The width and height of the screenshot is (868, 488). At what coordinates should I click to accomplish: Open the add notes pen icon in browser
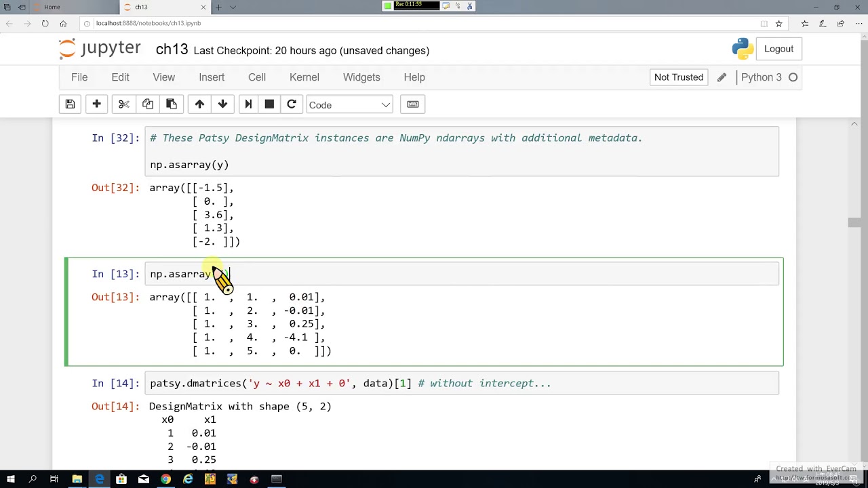click(x=823, y=23)
